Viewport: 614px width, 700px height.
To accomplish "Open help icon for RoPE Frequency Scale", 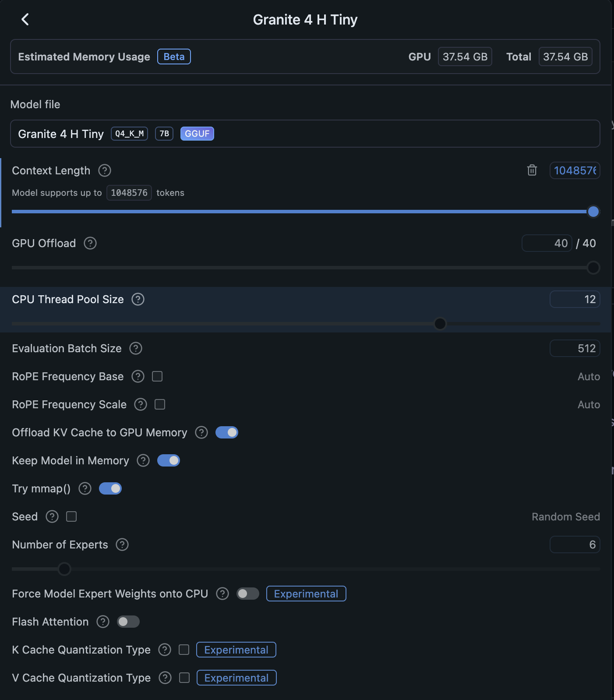I will tap(141, 404).
